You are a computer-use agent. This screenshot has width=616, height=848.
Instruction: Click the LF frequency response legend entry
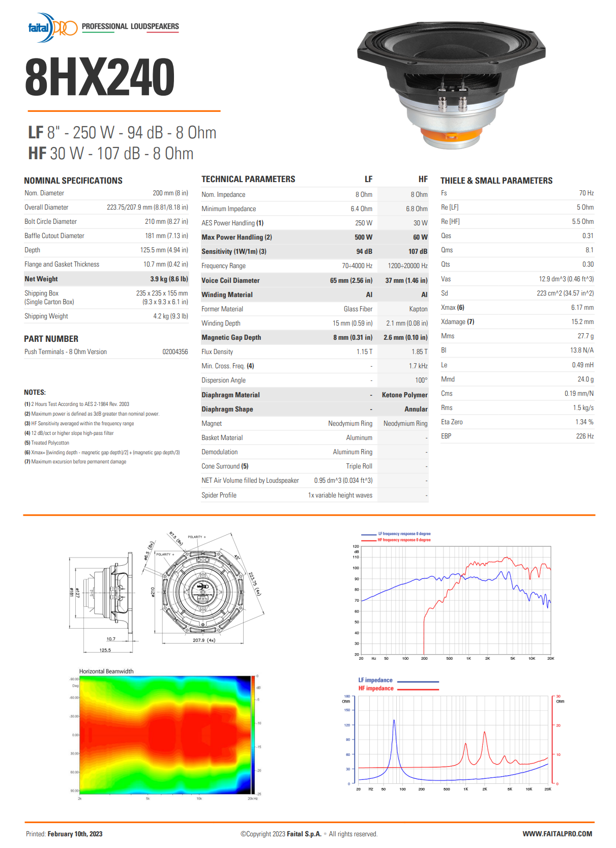396,534
